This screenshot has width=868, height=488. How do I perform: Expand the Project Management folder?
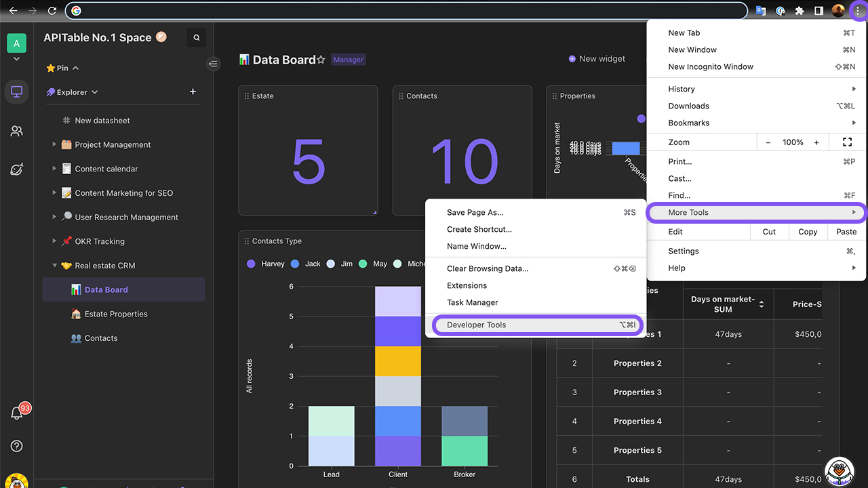(54, 144)
